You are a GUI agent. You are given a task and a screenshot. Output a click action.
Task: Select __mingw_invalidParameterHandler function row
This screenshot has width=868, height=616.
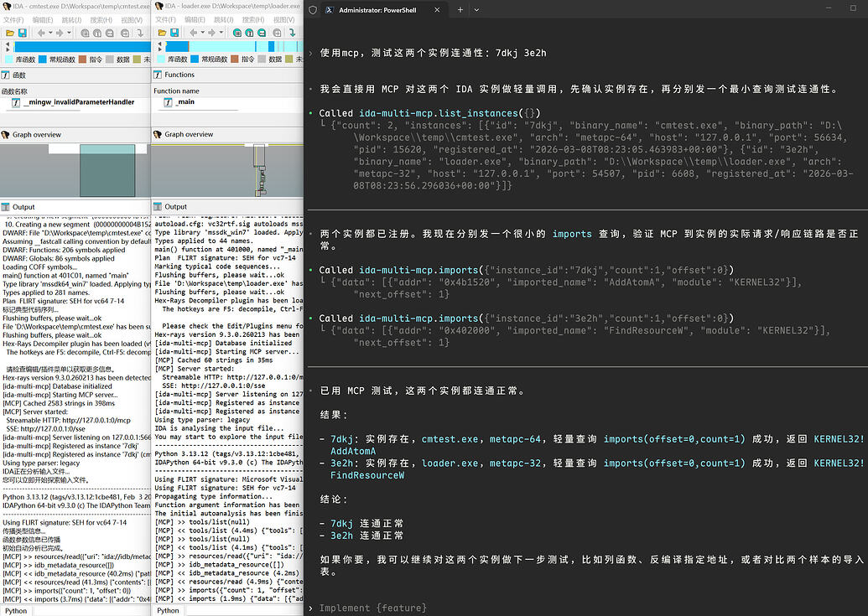pos(75,102)
